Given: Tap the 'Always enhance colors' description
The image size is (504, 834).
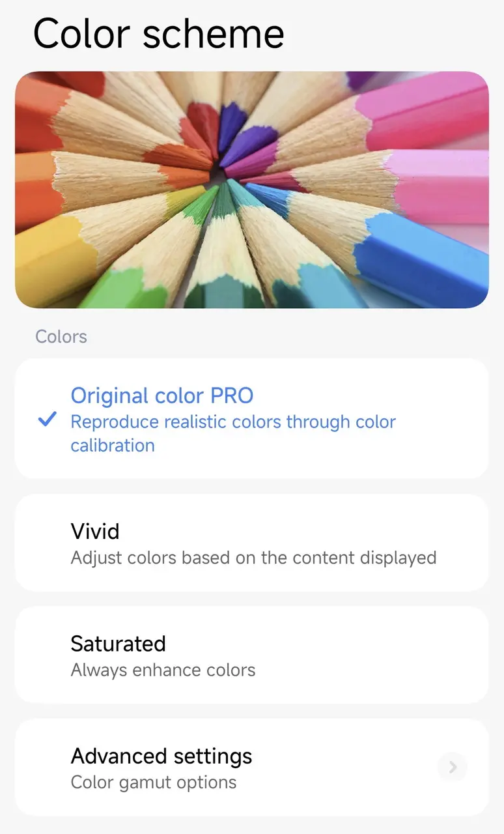Looking at the screenshot, I should (163, 670).
